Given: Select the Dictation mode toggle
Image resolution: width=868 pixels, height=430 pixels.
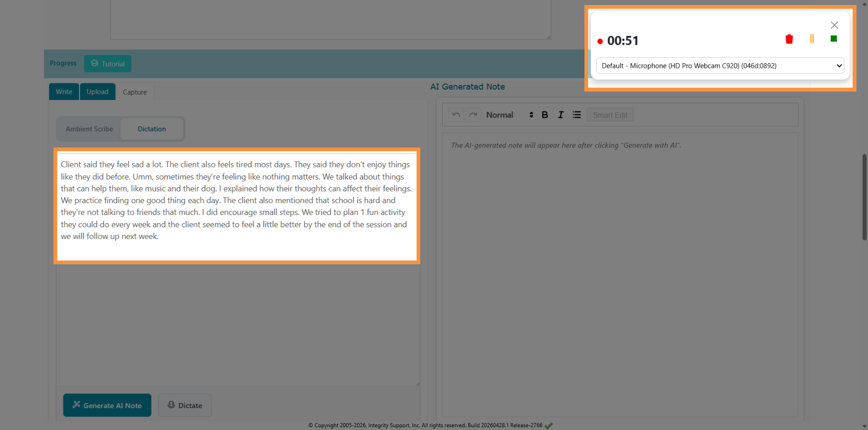Looking at the screenshot, I should (152, 129).
